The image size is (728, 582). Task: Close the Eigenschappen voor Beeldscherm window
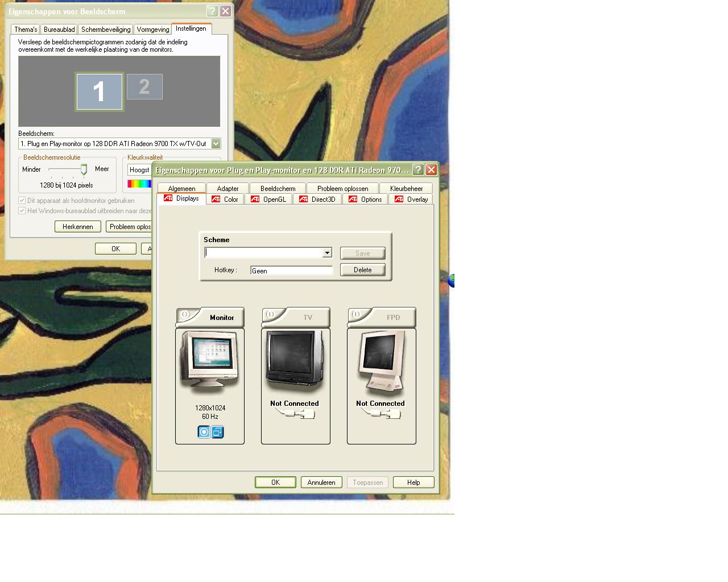coord(226,11)
